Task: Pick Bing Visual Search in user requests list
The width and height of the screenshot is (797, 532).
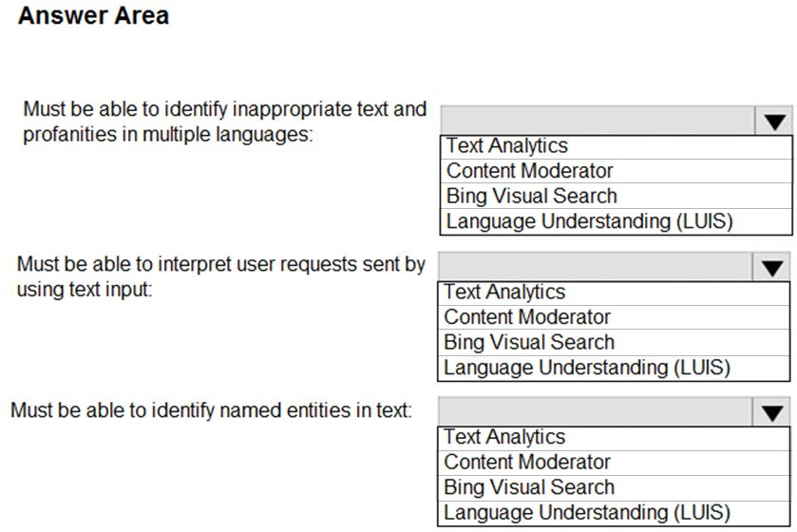Action: coord(614,342)
